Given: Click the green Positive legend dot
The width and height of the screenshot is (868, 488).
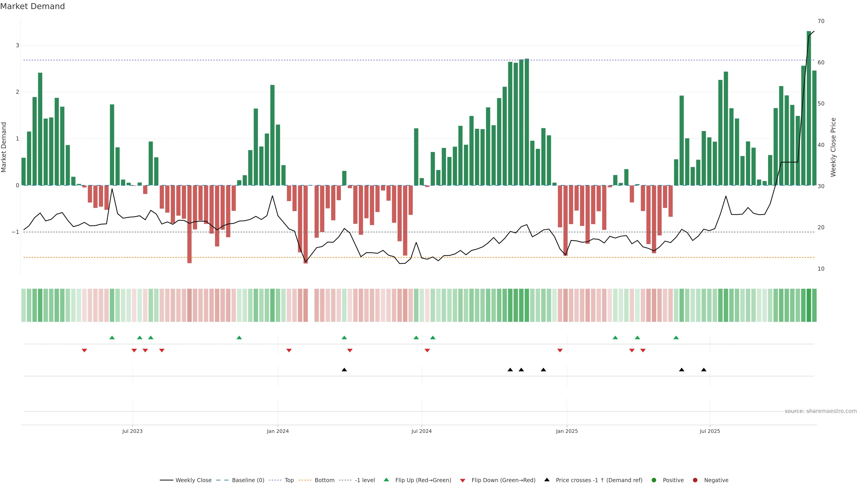Looking at the screenshot, I should click(654, 480).
